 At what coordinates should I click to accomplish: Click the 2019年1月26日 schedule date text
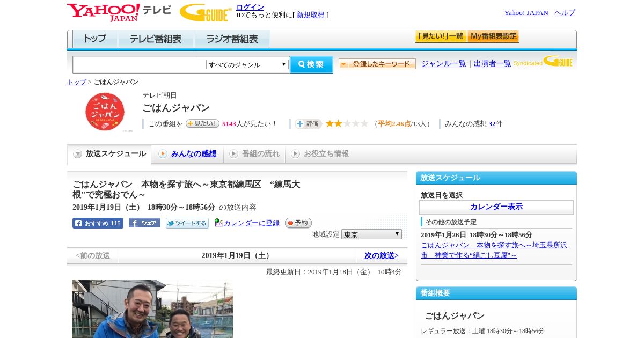tap(476, 235)
